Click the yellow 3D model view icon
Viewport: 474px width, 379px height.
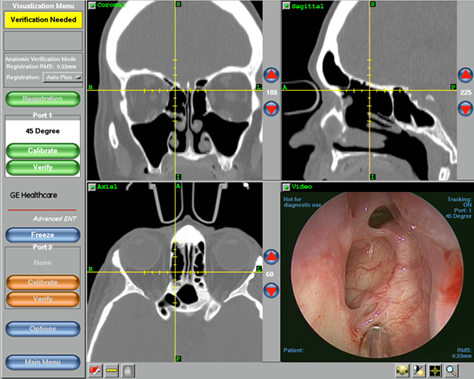click(x=403, y=370)
